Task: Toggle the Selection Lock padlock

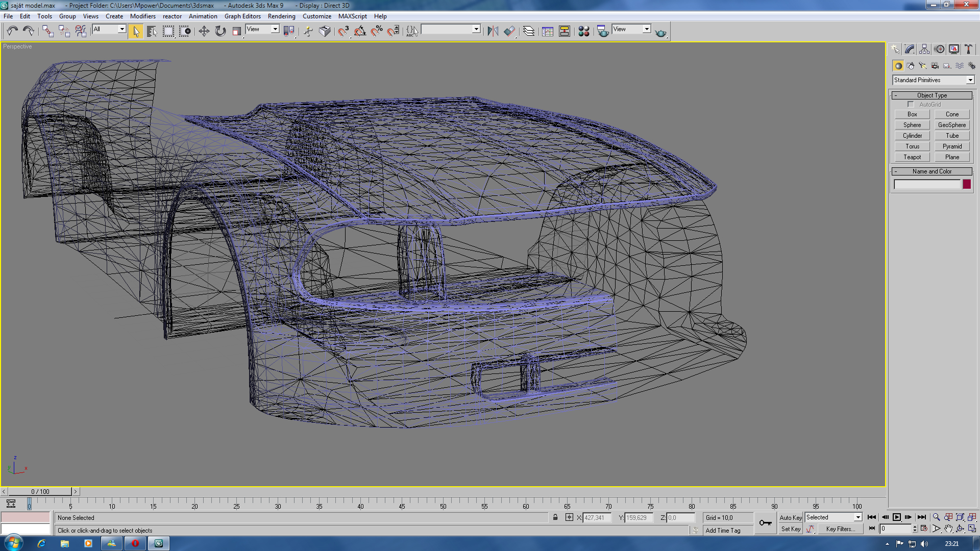Action: click(555, 517)
